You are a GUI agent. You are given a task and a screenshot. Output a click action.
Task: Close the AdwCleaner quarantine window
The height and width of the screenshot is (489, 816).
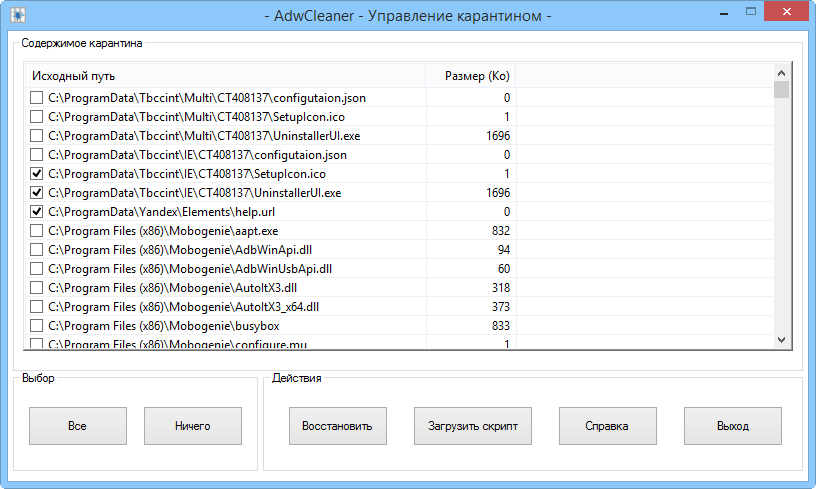click(x=786, y=11)
